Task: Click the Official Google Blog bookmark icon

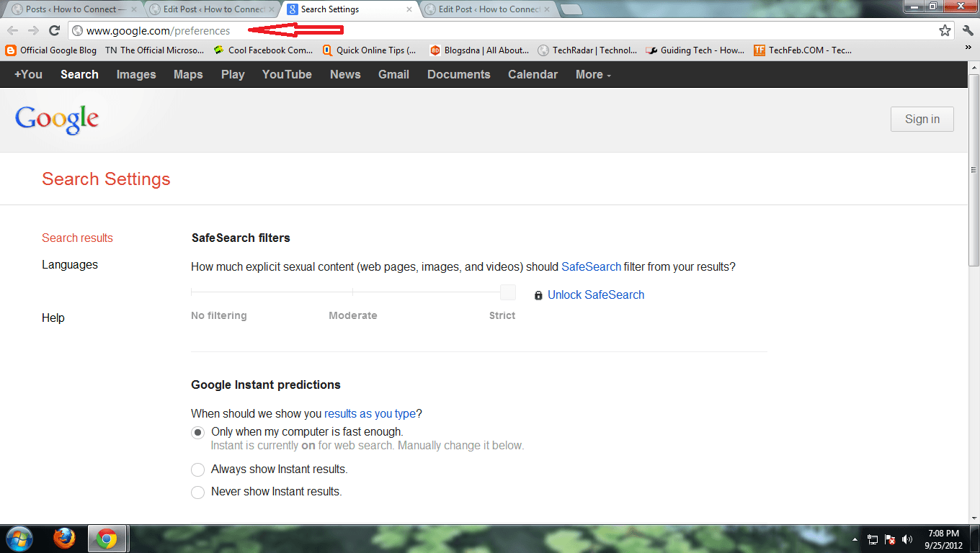Action: (9, 50)
